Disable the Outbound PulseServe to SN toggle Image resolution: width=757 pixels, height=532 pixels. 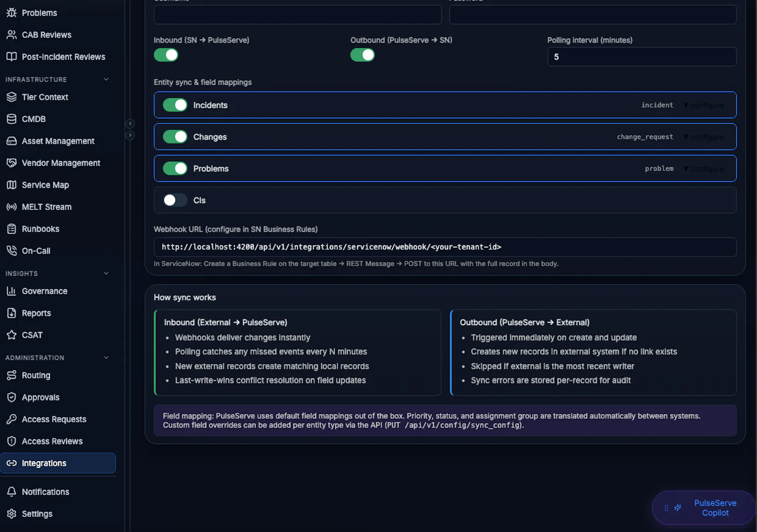coord(362,55)
